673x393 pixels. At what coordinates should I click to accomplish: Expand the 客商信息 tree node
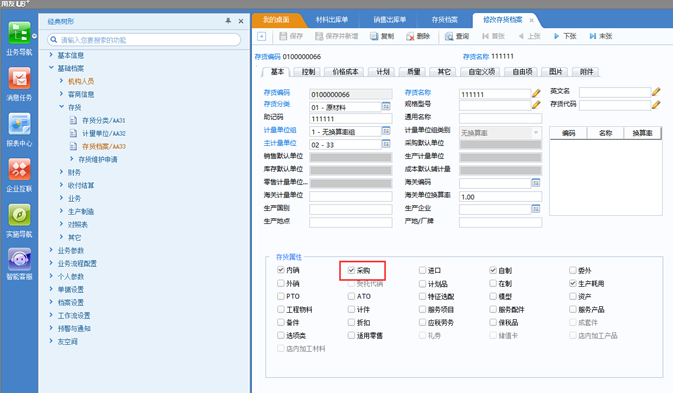[61, 94]
